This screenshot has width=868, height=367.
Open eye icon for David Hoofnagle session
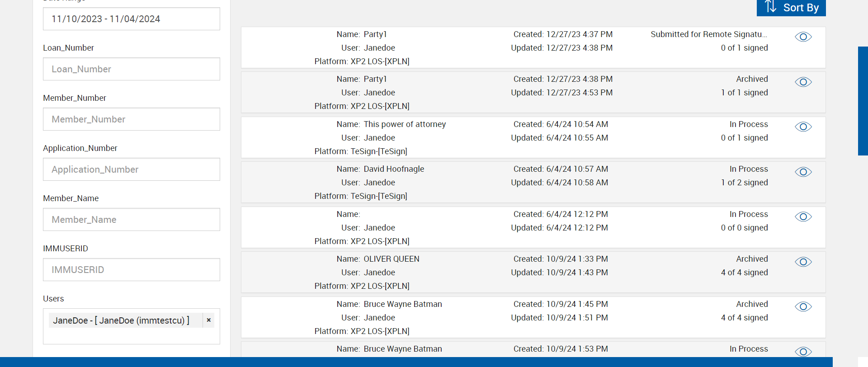803,172
